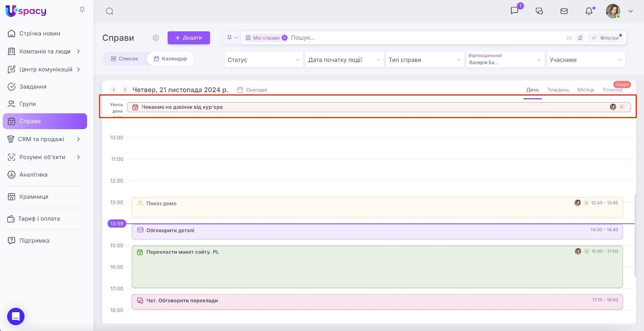Open the Тип справи dropdown

[424, 60]
